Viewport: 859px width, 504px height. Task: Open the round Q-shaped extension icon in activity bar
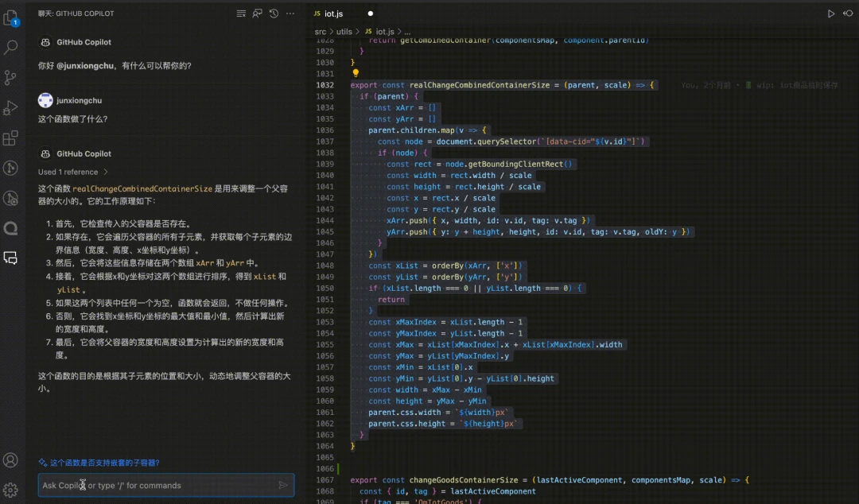11,228
